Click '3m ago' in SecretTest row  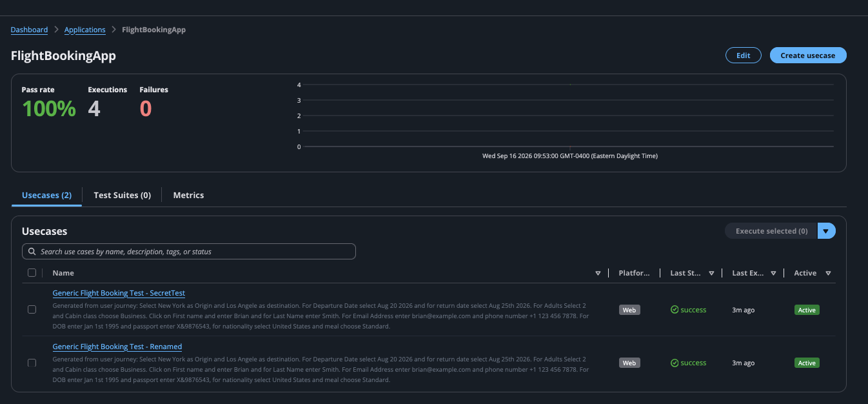744,310
